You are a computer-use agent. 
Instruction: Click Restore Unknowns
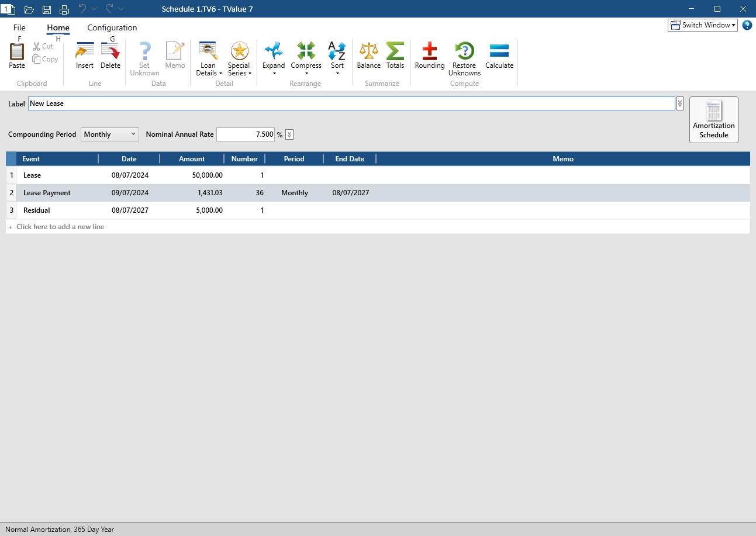[x=465, y=58]
